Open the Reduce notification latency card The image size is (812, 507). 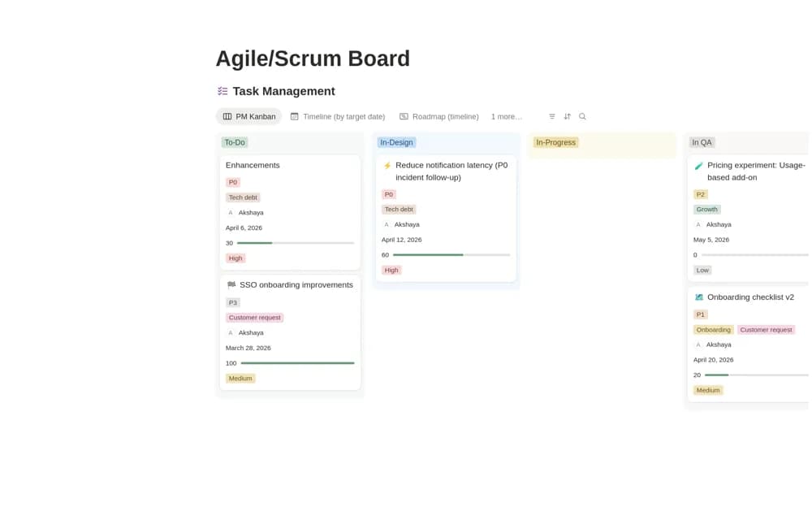point(446,219)
